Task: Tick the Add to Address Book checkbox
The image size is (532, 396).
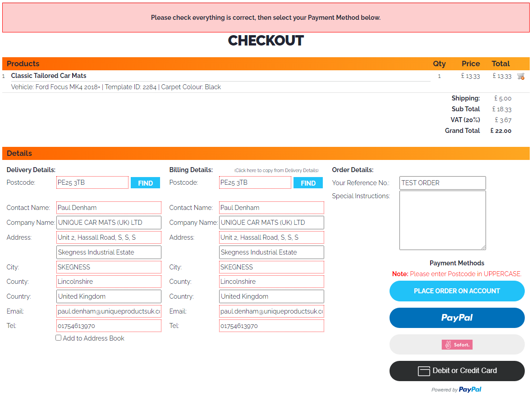Action: click(59, 338)
